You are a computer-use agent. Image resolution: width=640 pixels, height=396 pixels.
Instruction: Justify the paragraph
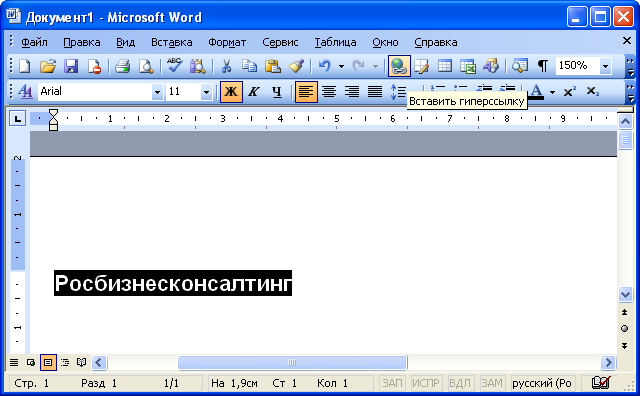375,91
